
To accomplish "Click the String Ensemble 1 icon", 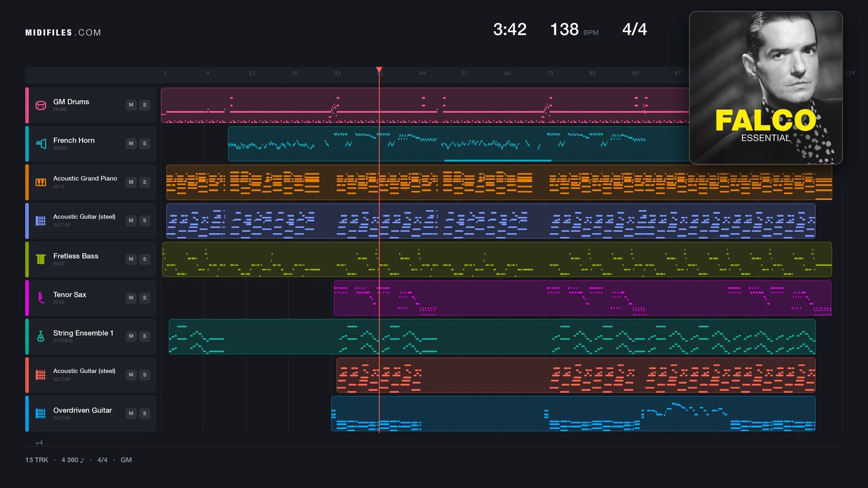I will pos(41,337).
